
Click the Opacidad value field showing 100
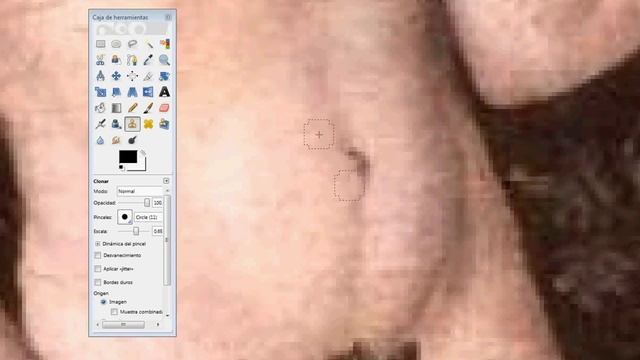point(158,203)
